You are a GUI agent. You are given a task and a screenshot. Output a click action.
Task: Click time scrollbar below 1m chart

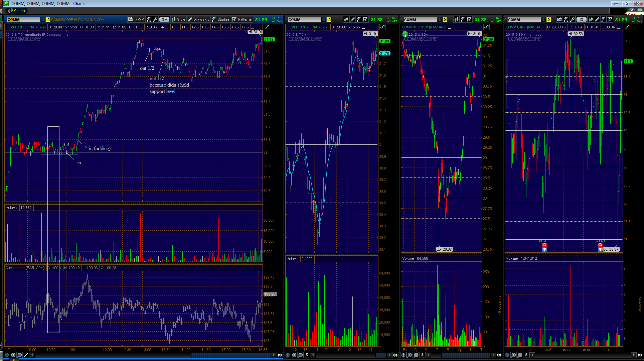pos(153,355)
